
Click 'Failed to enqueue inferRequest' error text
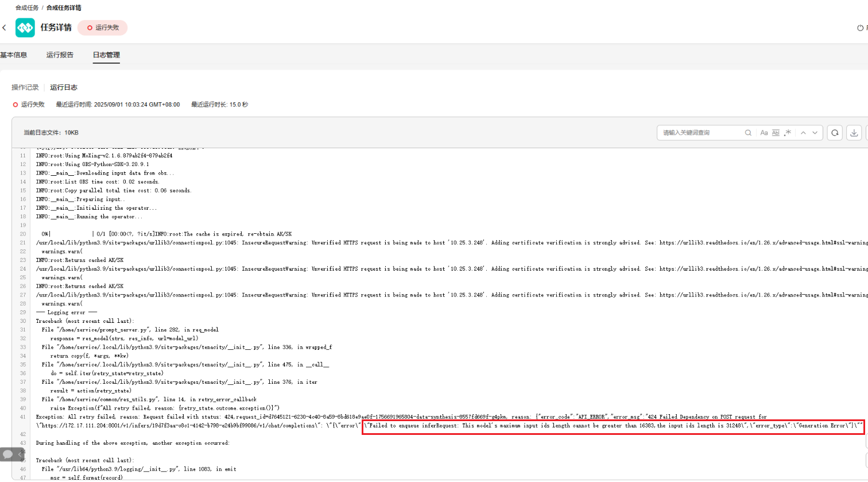(613, 426)
